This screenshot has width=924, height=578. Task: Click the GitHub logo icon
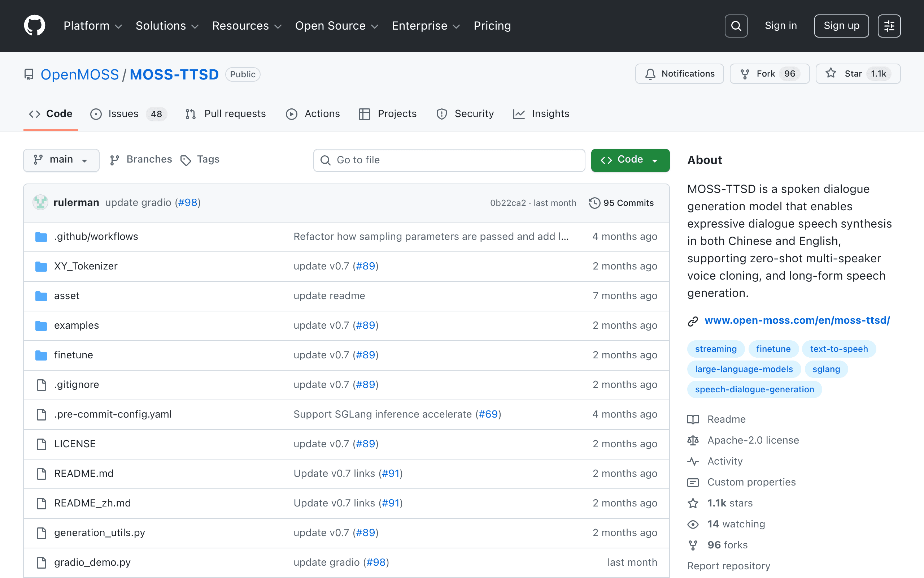coord(34,26)
